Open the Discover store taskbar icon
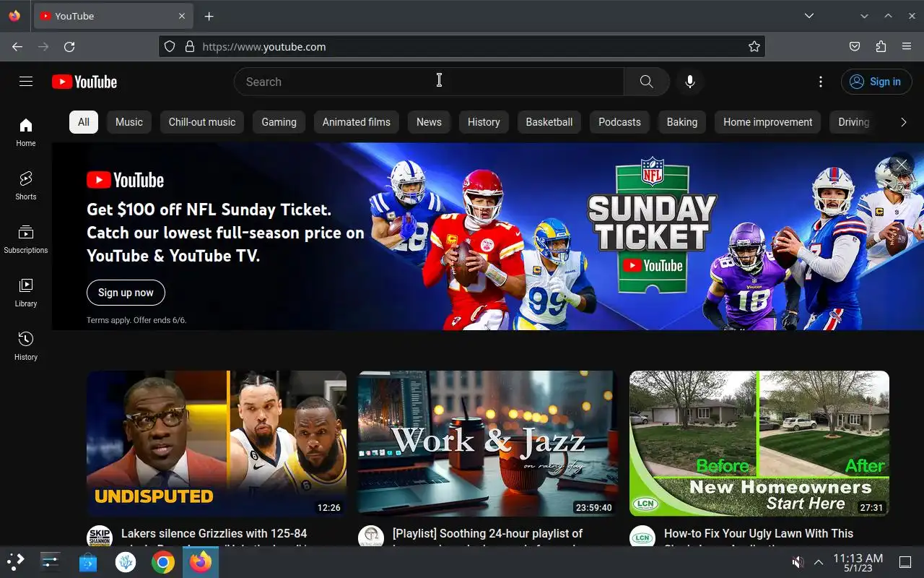 [x=88, y=561]
